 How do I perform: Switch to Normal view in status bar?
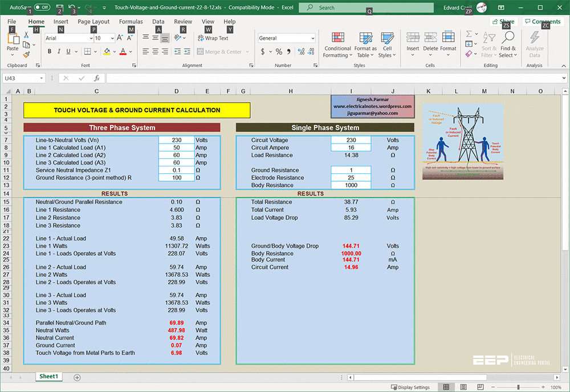446,387
